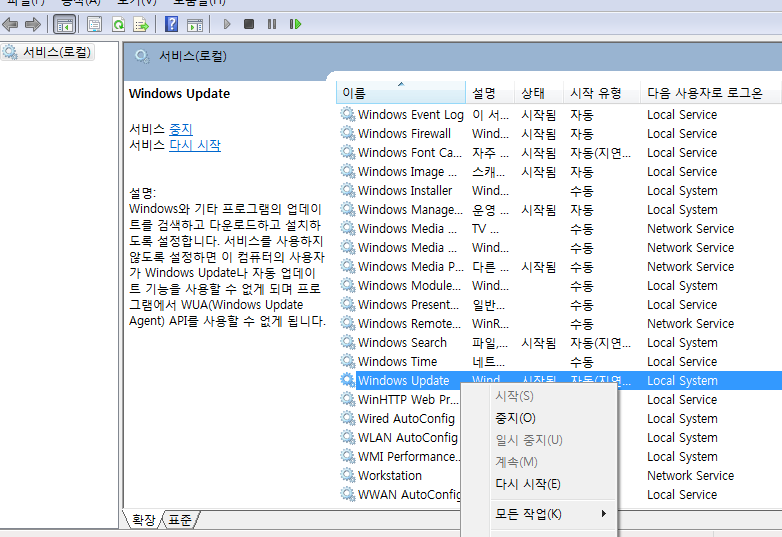Select the Windows Search service

402,343
